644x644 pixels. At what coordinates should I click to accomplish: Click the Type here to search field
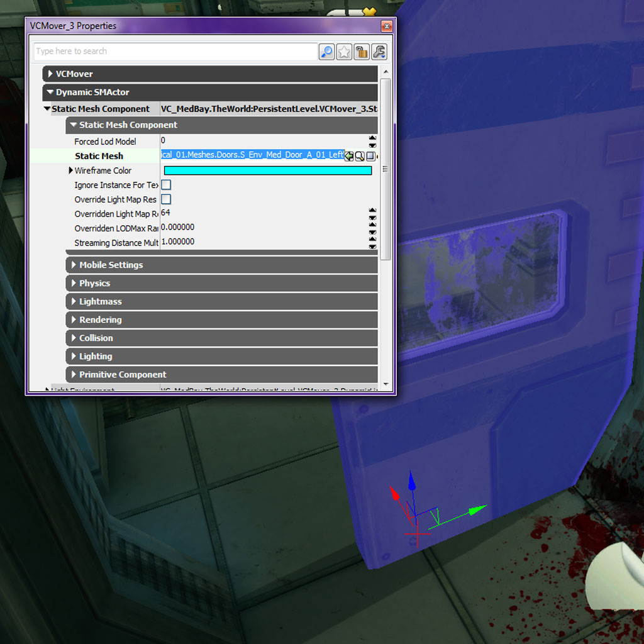[x=175, y=52]
